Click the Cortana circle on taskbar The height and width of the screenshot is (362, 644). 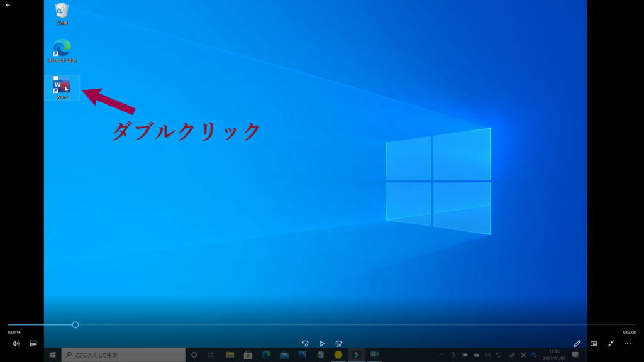tap(194, 355)
